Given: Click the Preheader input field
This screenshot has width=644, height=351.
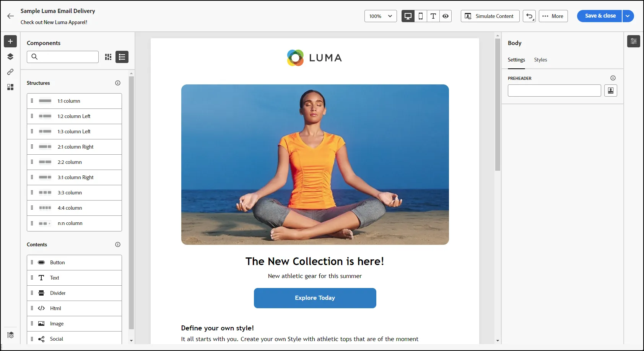Looking at the screenshot, I should (554, 91).
